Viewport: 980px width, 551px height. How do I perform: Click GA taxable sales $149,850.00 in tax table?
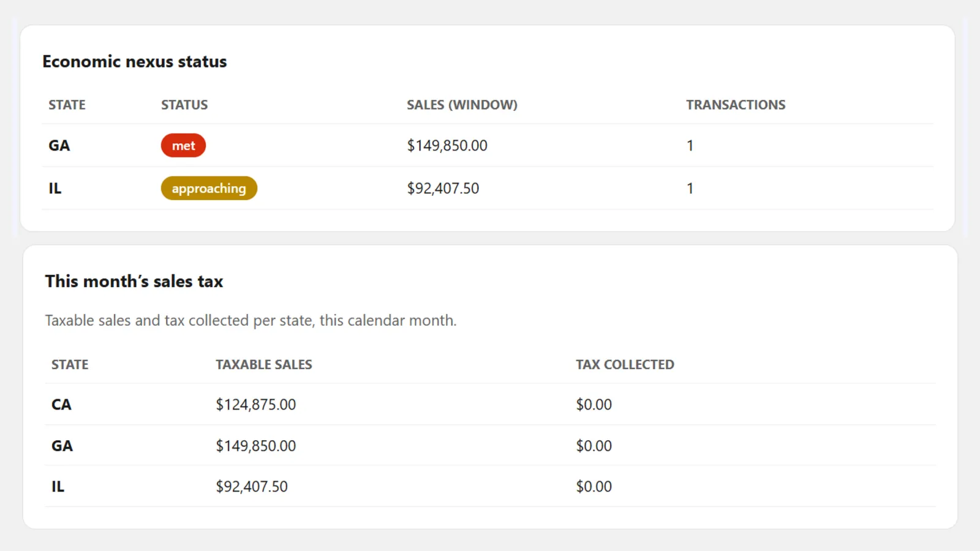point(255,446)
